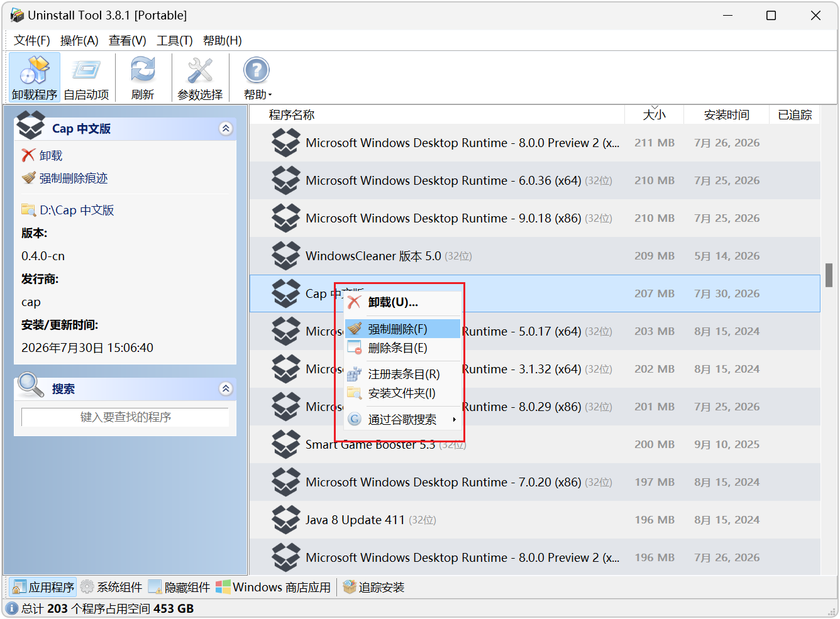Click the 9月 10, 2025 date cell
840x619 pixels.
pos(727,444)
